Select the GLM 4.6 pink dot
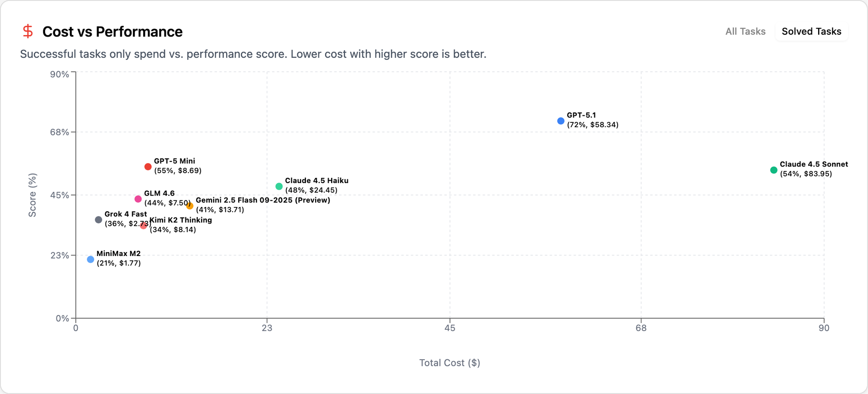Screen dimensions: 868x394 click(x=138, y=199)
